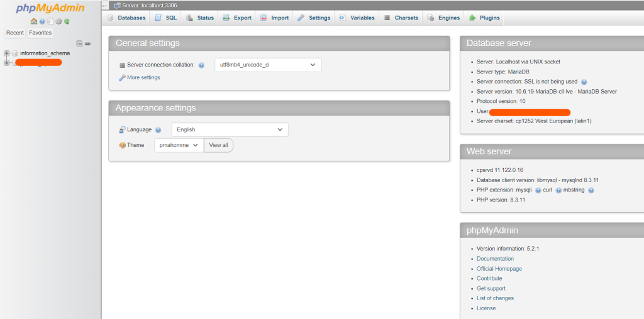Switch to the Variables tab
Screen dimensions: 644x319
click(x=357, y=18)
